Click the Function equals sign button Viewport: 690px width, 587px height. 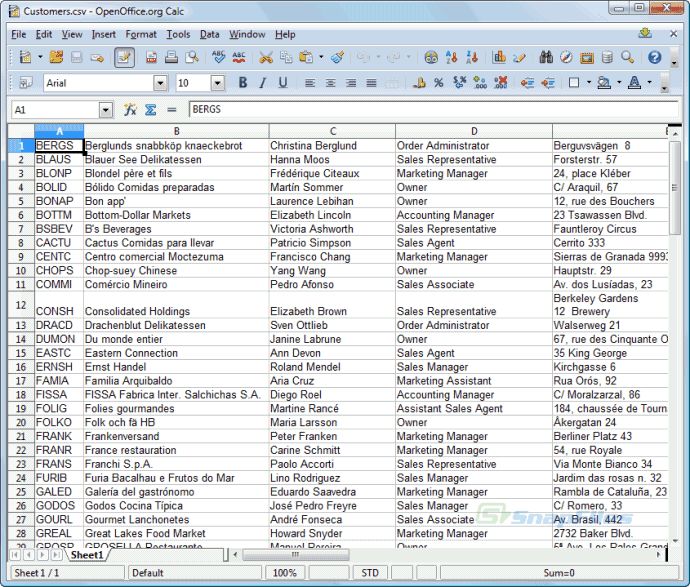pos(172,110)
